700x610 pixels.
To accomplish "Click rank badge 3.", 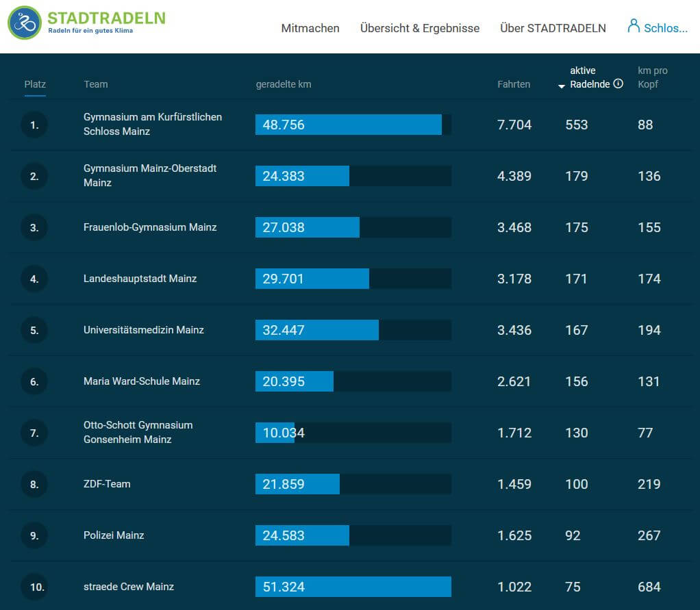I will [x=34, y=227].
